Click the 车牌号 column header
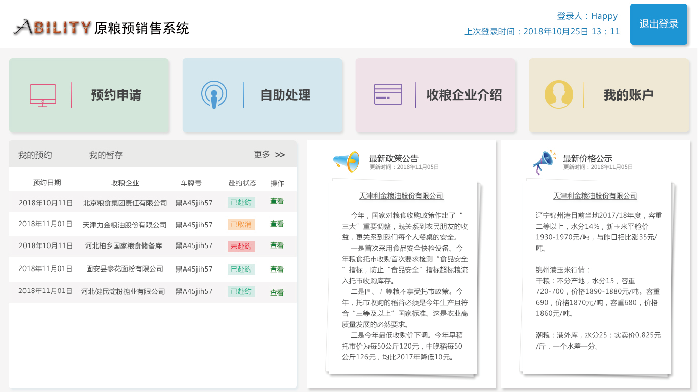This screenshot has width=698, height=392. [191, 183]
